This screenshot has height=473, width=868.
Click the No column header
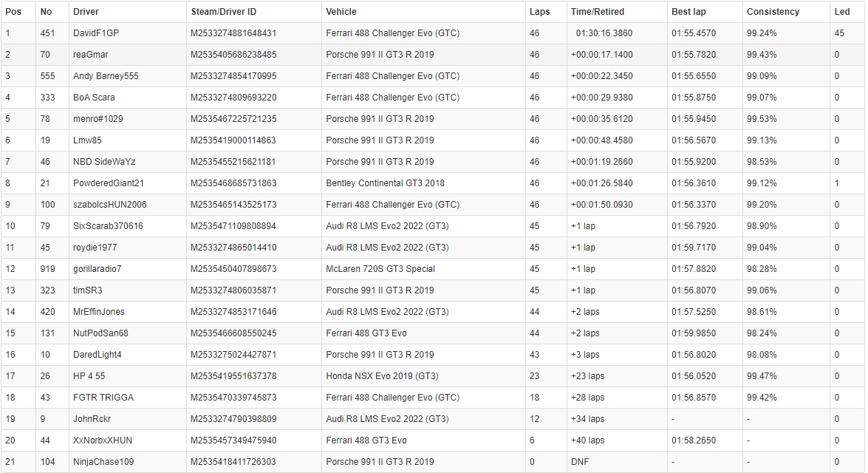(46, 12)
